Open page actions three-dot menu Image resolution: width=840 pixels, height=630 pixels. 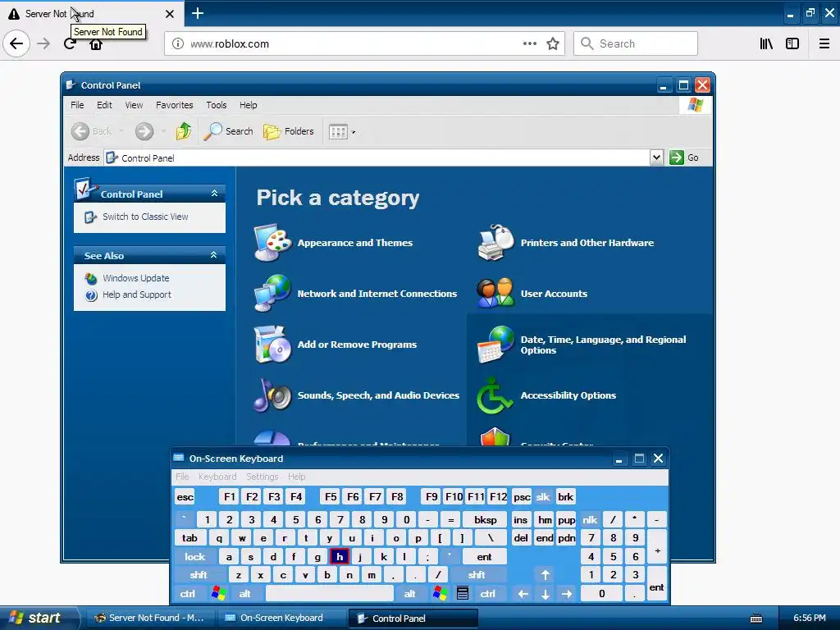(529, 43)
